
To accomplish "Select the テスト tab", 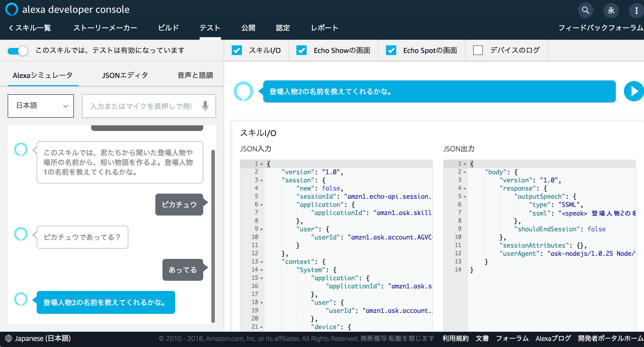I will click(210, 28).
